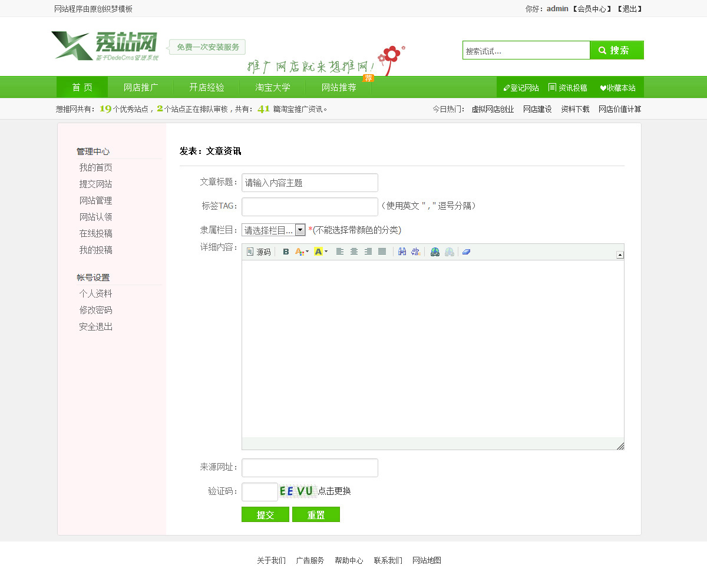Refresh the captcha verification image
The height and width of the screenshot is (588, 707).
point(299,491)
